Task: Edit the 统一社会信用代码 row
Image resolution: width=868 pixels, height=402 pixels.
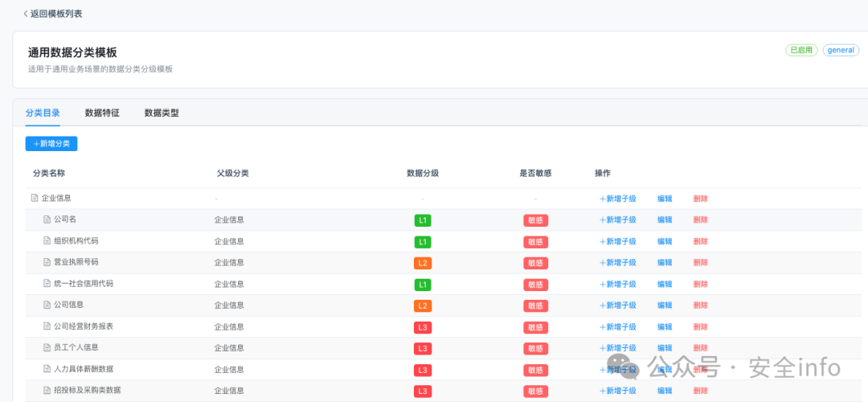Action: [x=665, y=284]
